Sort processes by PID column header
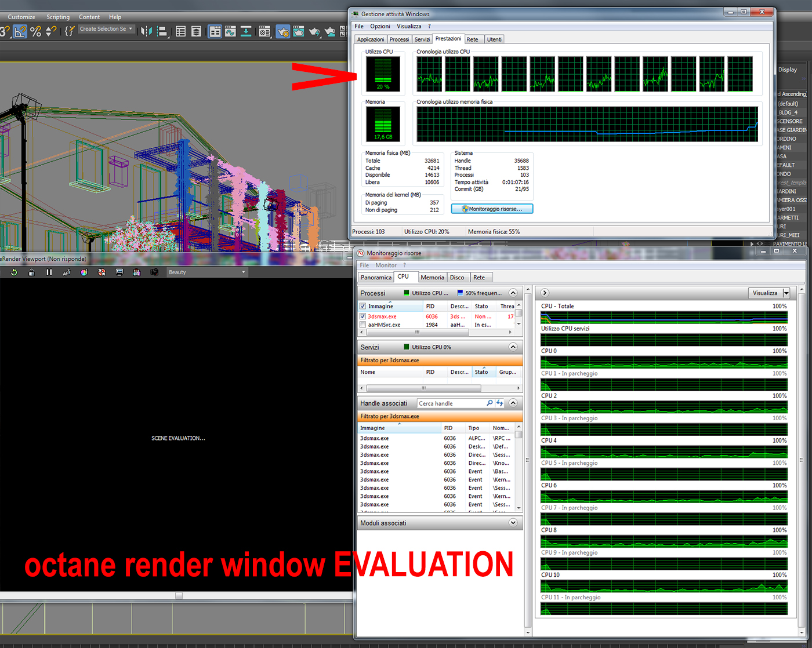The image size is (812, 648). tap(435, 307)
